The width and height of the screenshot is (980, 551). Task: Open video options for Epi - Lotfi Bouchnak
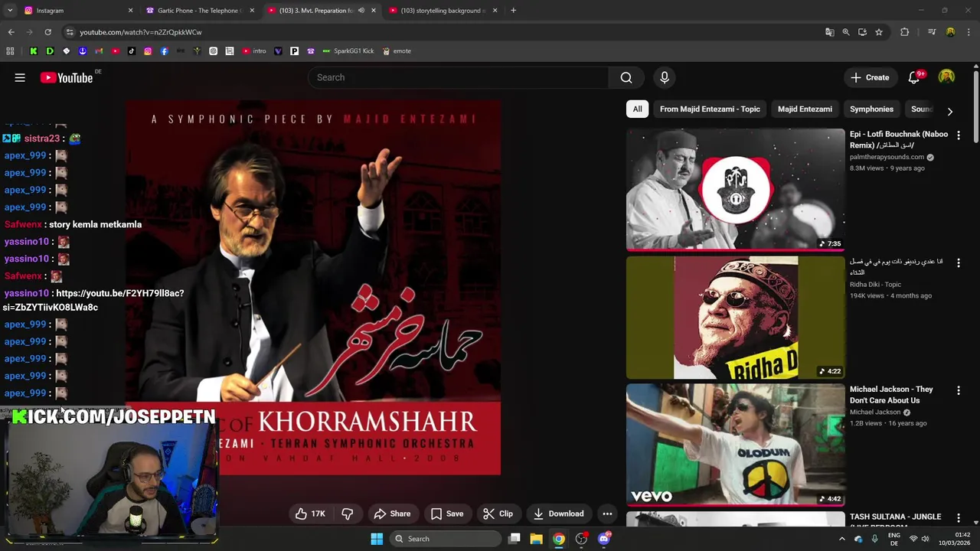point(959,135)
